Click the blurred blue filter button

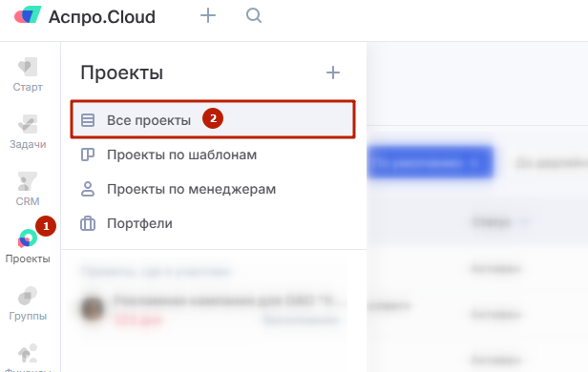pyautogui.click(x=430, y=162)
